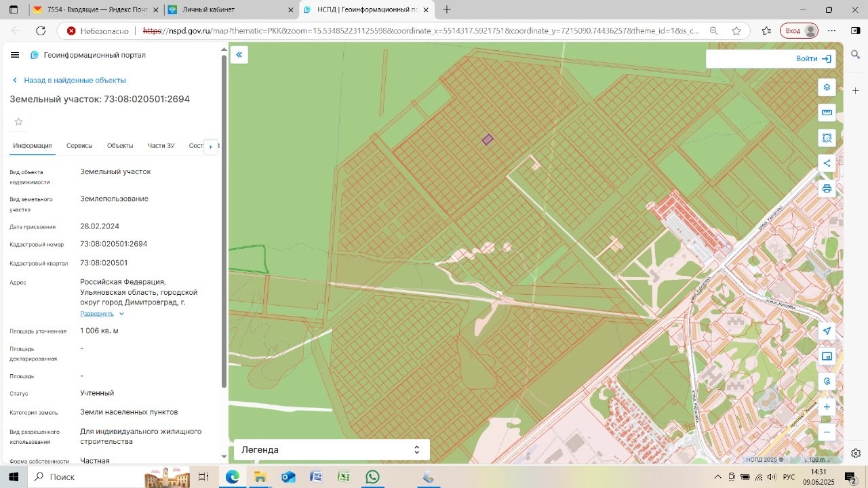Click cadastral number 73:08:020501:2694 value

113,244
